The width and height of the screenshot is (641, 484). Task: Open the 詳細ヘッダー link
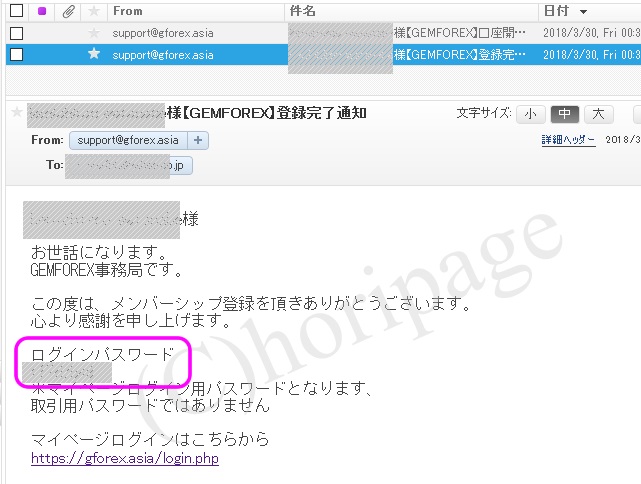coord(568,140)
